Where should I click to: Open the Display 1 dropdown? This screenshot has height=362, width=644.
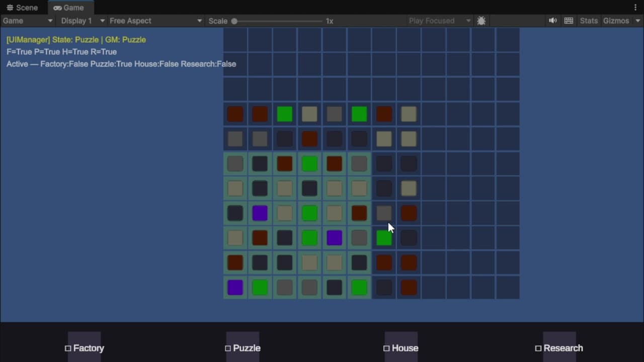tap(83, 21)
